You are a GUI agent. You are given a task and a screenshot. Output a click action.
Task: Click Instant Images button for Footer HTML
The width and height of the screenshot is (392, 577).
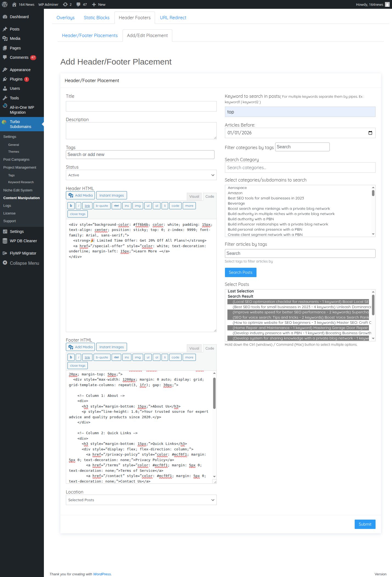(x=112, y=347)
